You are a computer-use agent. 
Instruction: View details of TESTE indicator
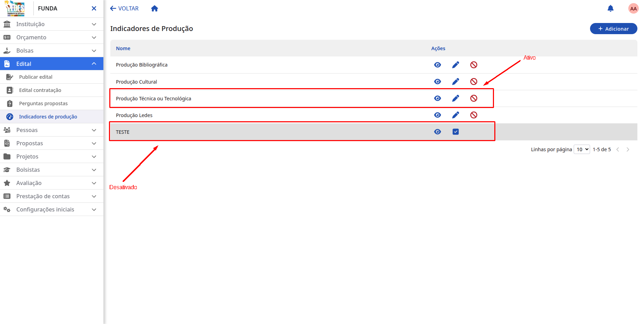tap(438, 132)
